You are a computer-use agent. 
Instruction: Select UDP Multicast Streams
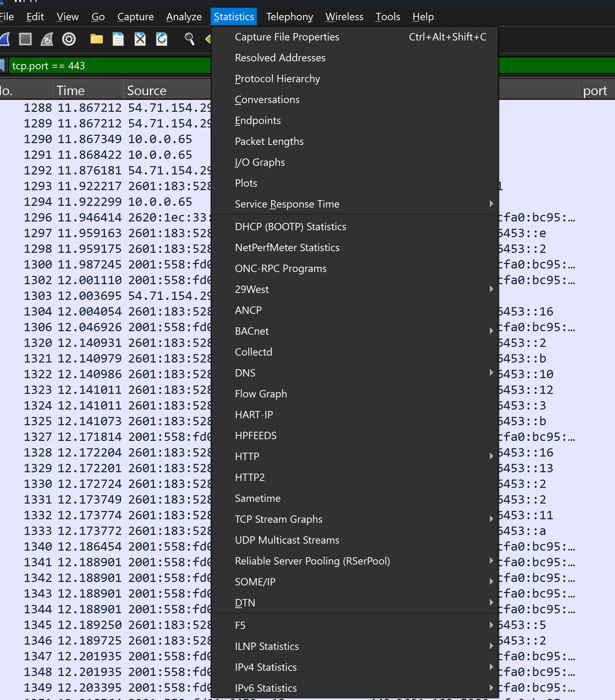click(x=355, y=540)
